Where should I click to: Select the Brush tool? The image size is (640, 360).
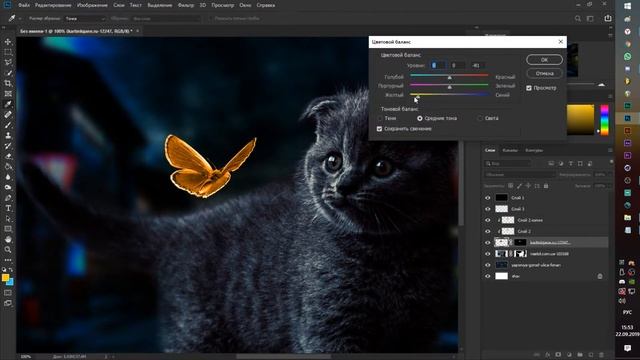pos(8,125)
